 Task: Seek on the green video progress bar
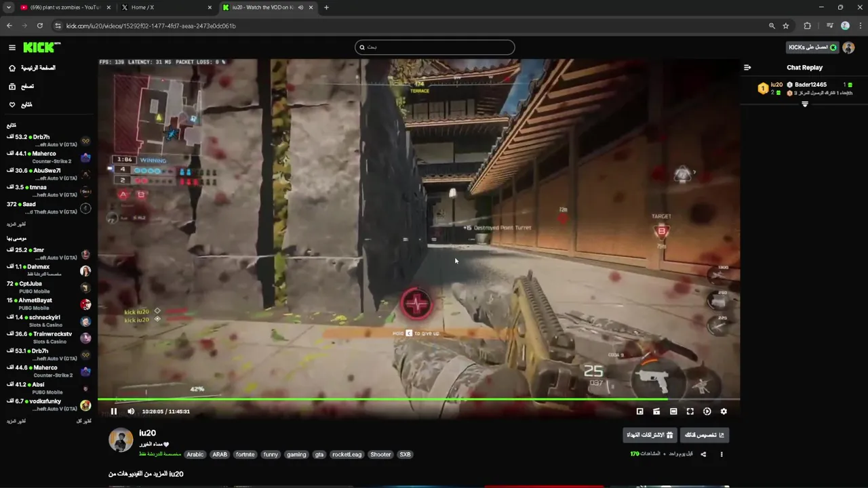(x=418, y=399)
